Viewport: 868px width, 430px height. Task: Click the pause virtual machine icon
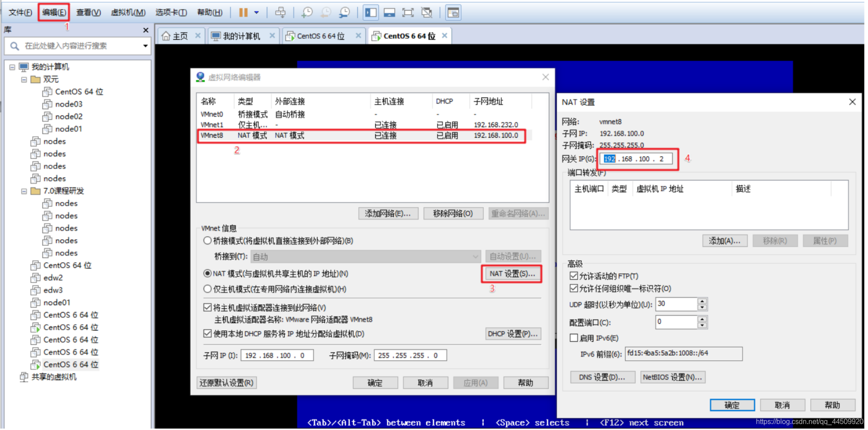[x=243, y=12]
